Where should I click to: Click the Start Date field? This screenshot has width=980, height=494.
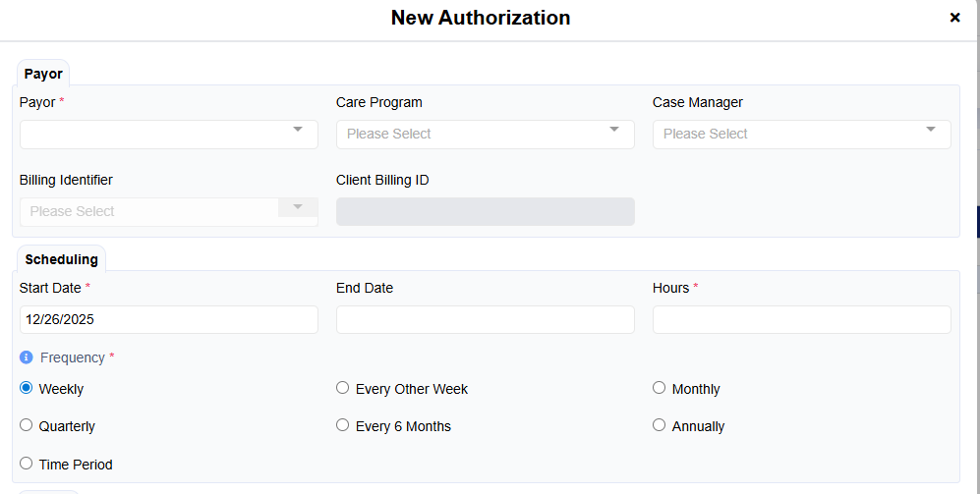tap(168, 319)
